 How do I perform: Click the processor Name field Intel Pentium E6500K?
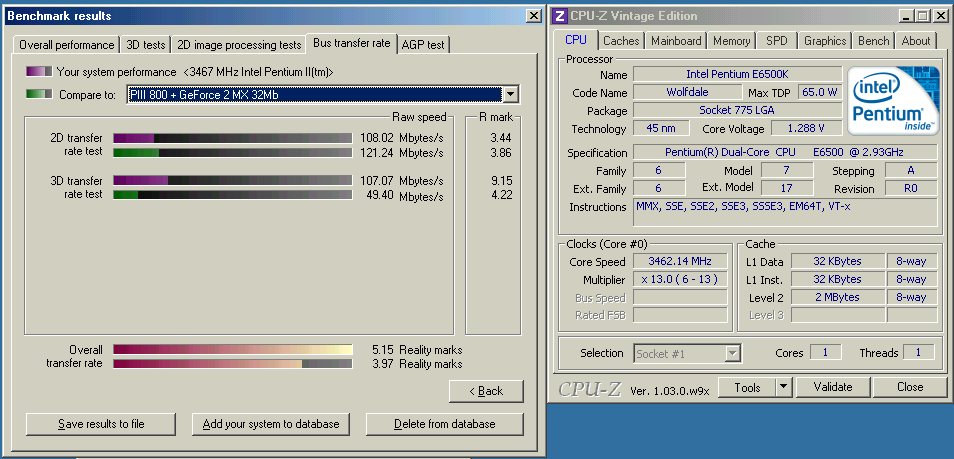point(737,74)
